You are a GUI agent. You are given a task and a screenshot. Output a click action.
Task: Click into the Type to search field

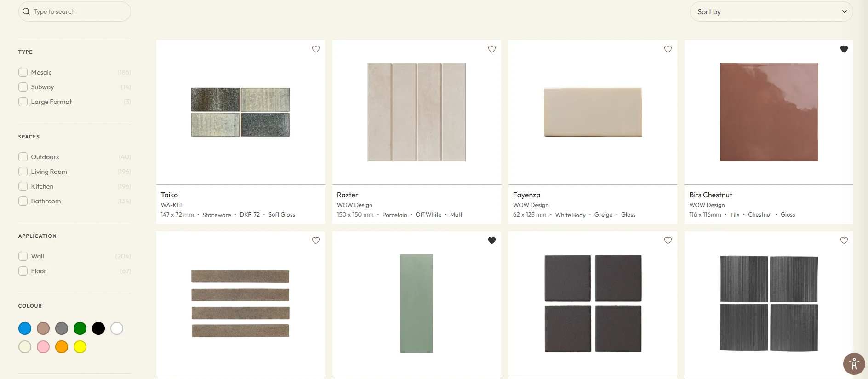click(x=74, y=11)
